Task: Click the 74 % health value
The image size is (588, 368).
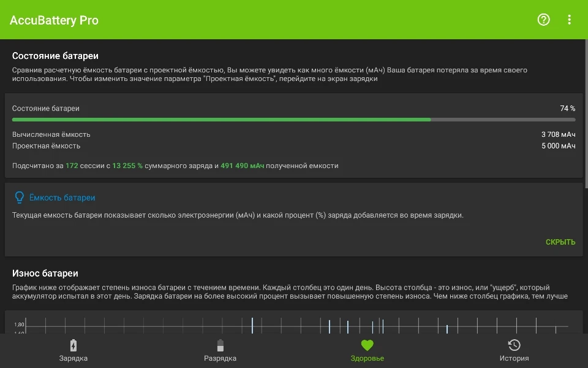Action: click(x=568, y=108)
